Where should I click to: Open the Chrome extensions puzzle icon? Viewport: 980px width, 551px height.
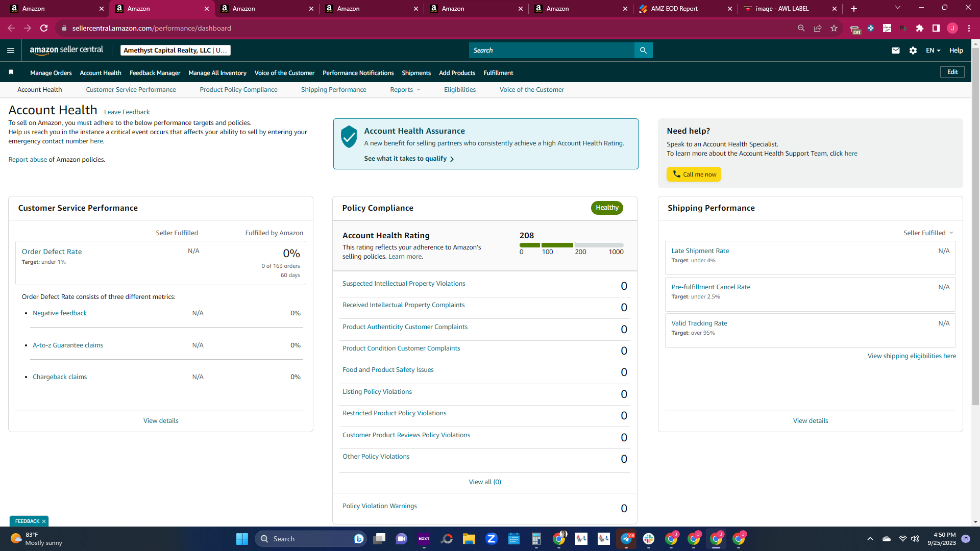pos(920,29)
